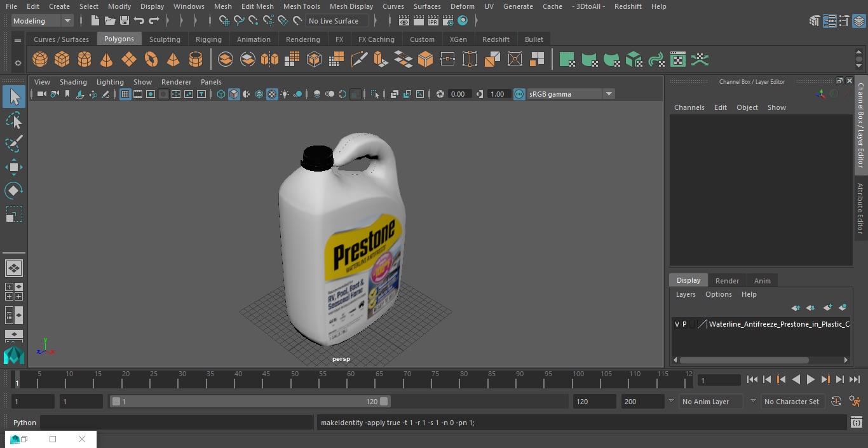868x448 pixels.
Task: Click frame 60 on the timeline
Action: coord(351,379)
